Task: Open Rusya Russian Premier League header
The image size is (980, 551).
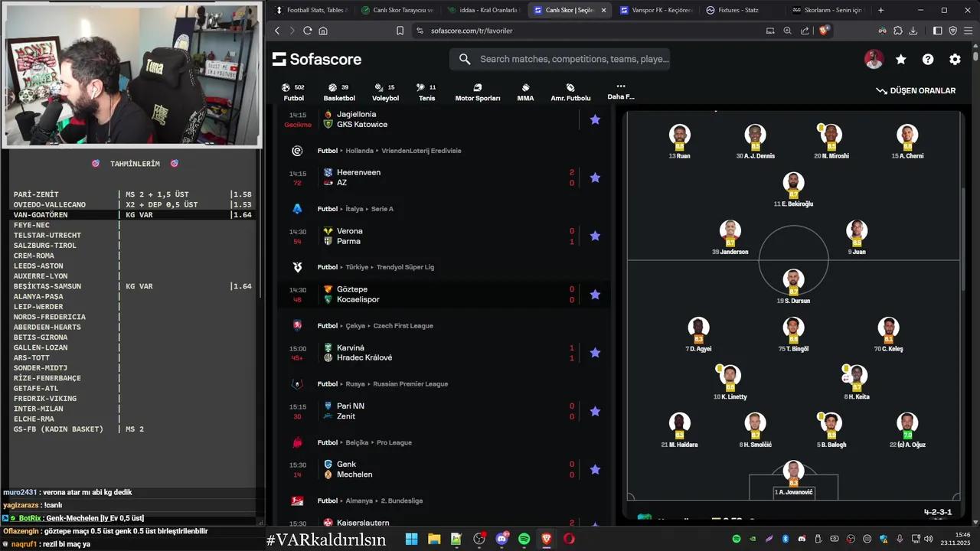Action: [x=382, y=383]
